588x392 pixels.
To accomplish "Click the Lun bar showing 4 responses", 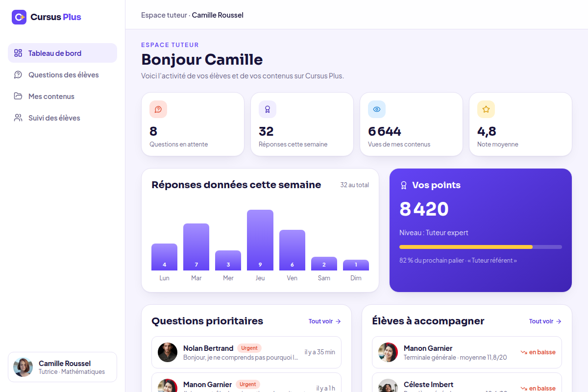I will pos(164,257).
